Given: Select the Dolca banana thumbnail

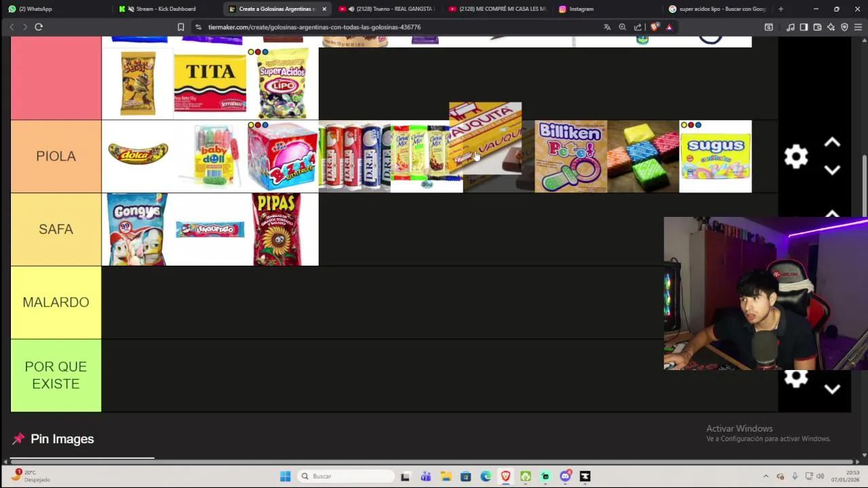Looking at the screenshot, I should (138, 157).
